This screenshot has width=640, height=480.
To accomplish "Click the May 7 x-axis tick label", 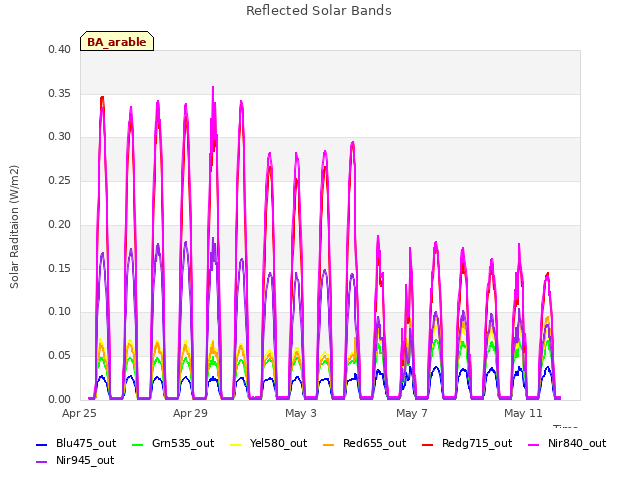I will [x=412, y=413].
